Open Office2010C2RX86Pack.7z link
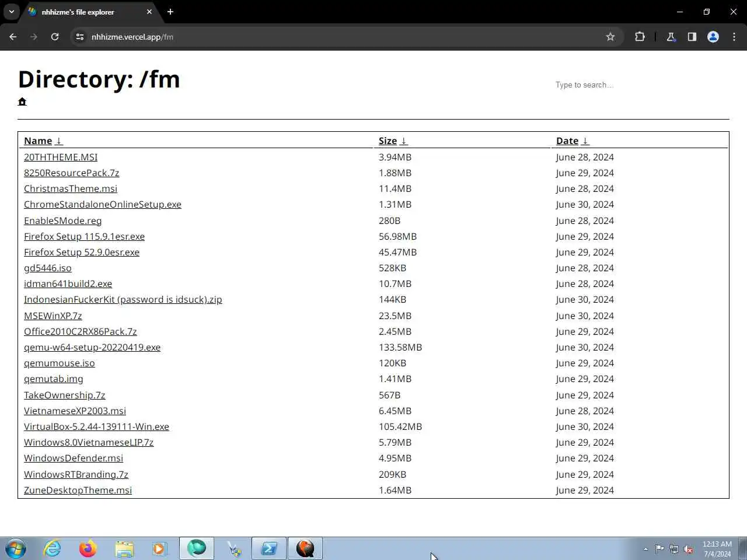Viewport: 747px width, 560px height. click(81, 331)
